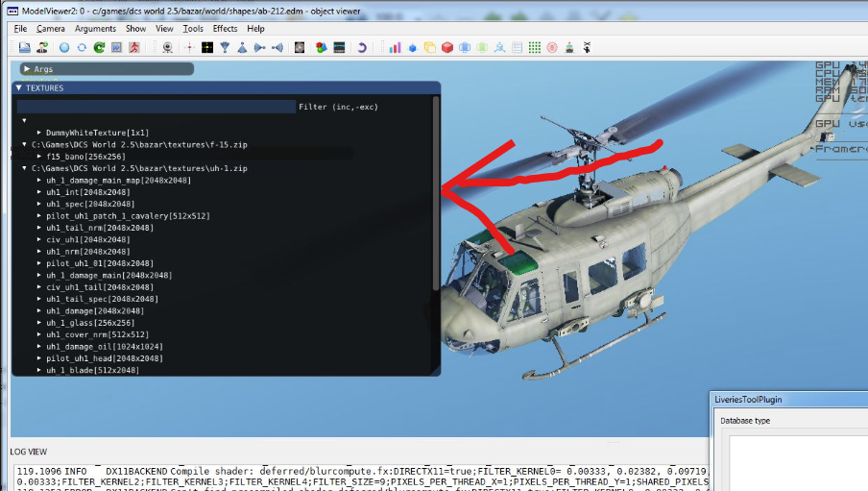Click the bar chart statistics icon
The width and height of the screenshot is (868, 491).
tap(395, 48)
